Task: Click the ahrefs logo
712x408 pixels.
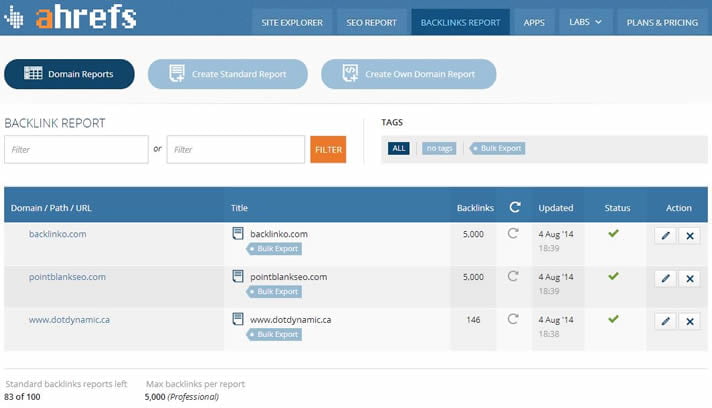Action: [70, 17]
